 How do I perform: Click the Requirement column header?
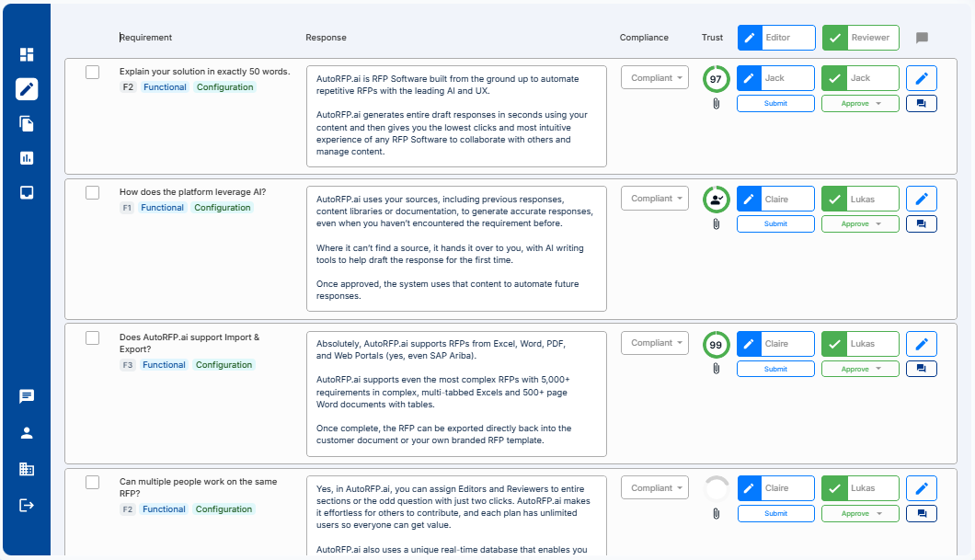[x=145, y=38]
